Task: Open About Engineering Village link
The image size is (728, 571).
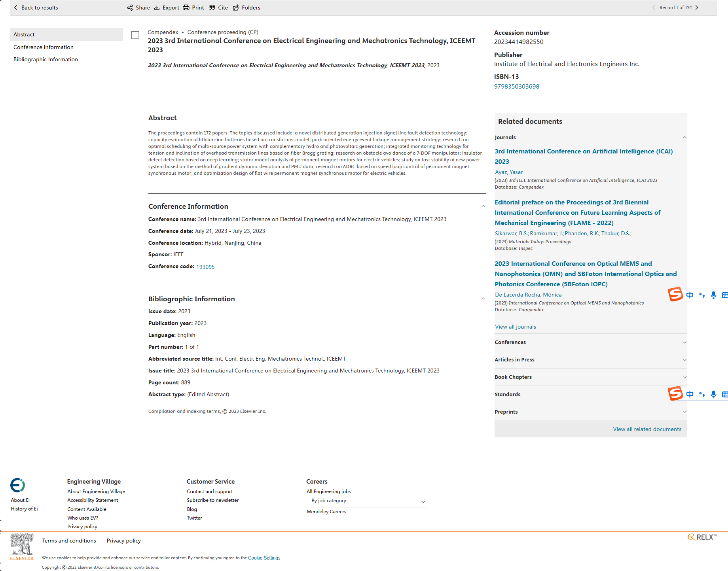Action: 96,491
